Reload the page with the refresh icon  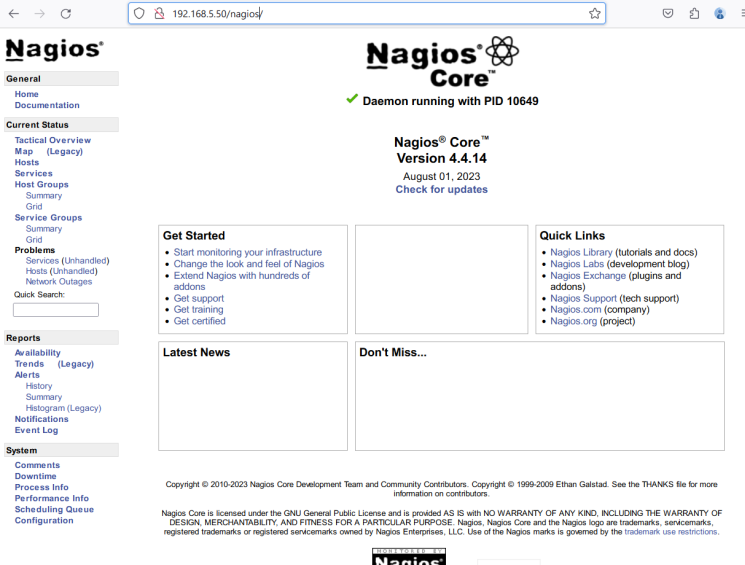(66, 14)
